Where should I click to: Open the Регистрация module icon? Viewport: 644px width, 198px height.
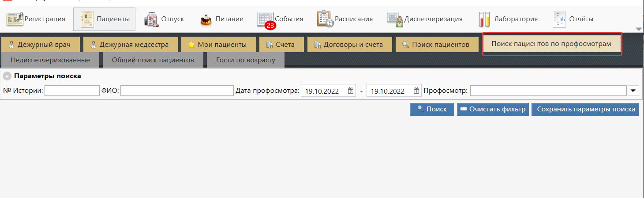(x=15, y=19)
